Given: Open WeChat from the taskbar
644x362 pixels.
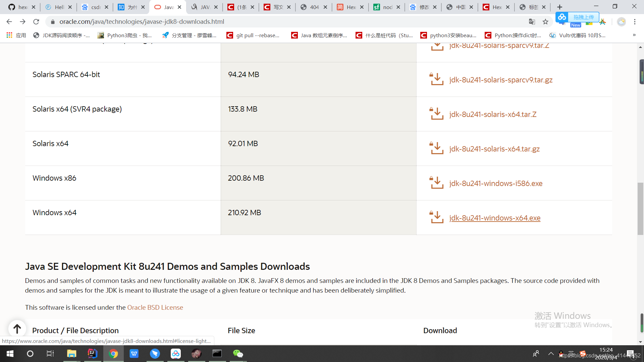Looking at the screenshot, I should (x=238, y=354).
